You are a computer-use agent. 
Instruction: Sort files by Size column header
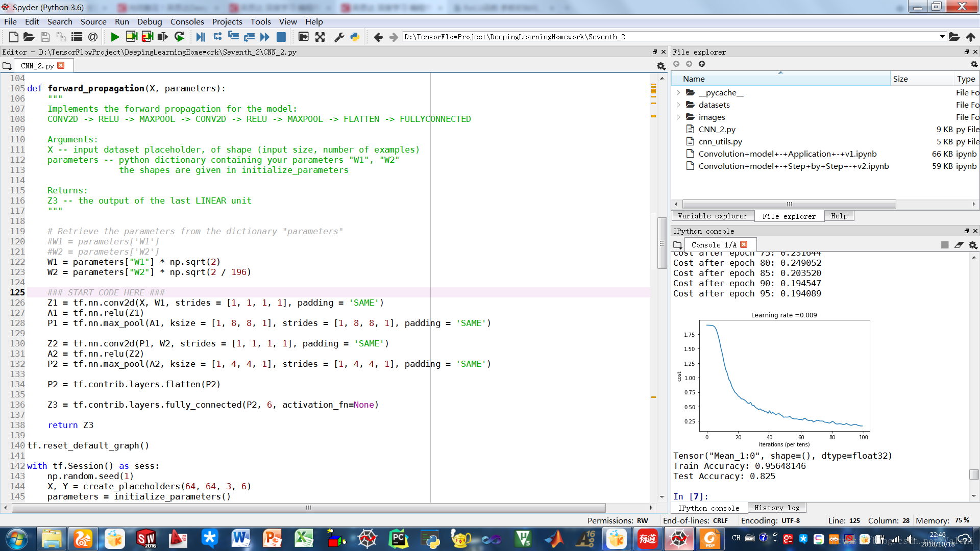pos(922,79)
